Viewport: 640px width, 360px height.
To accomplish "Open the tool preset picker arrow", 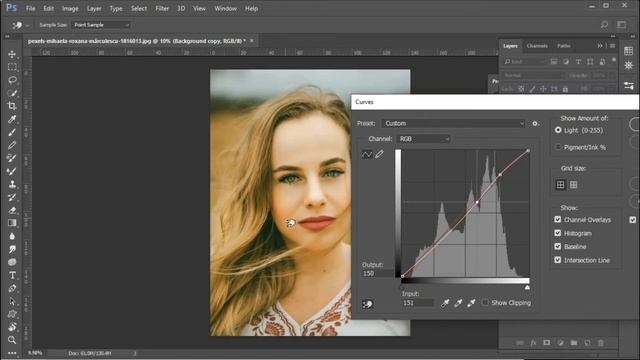I will (27, 25).
